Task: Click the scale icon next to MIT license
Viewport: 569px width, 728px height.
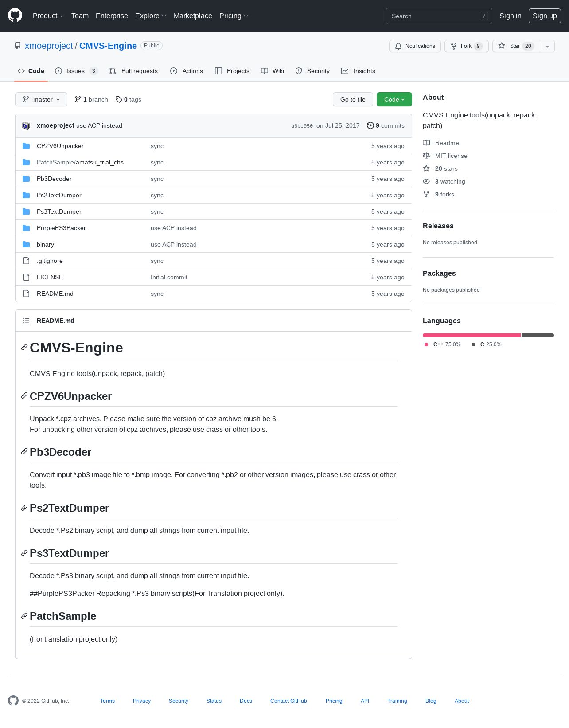Action: (x=426, y=156)
